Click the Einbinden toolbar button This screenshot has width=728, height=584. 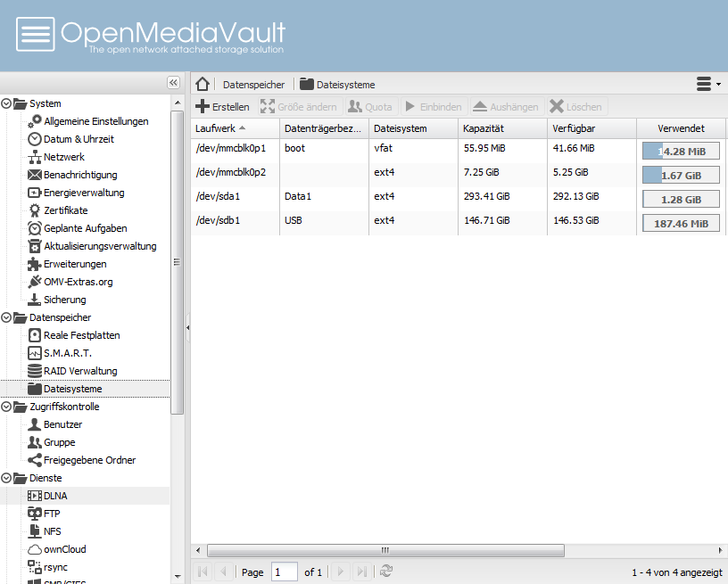click(x=434, y=107)
